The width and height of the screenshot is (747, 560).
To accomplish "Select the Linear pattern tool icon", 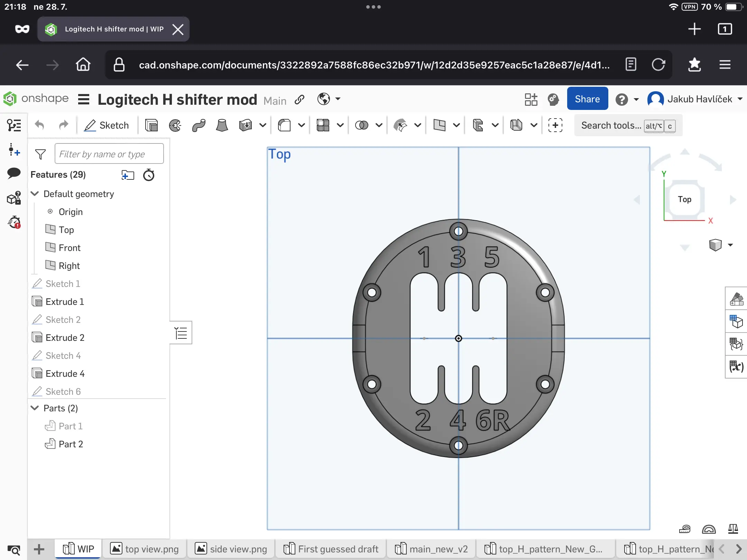I will [323, 125].
